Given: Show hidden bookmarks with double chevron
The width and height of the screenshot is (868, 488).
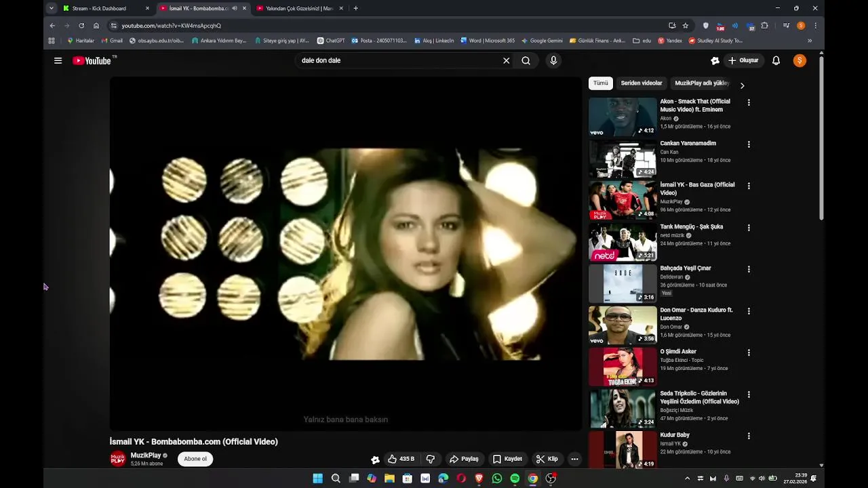Looking at the screenshot, I should coord(810,41).
